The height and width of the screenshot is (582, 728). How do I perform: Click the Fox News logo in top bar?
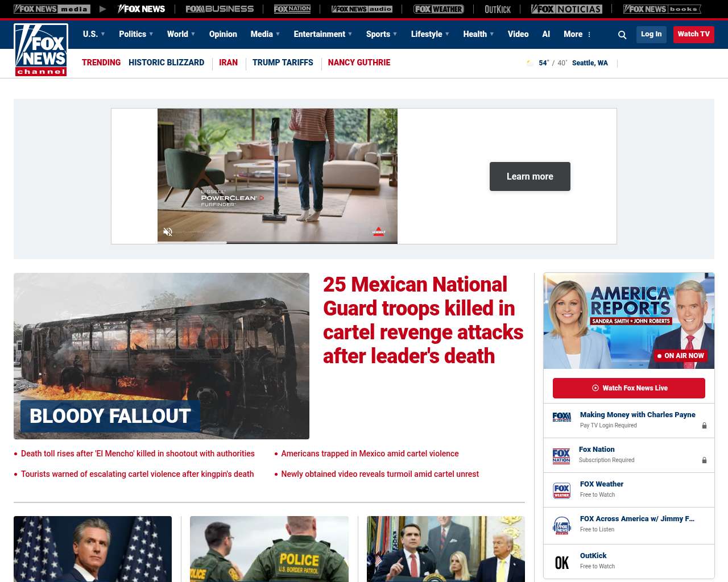point(141,9)
